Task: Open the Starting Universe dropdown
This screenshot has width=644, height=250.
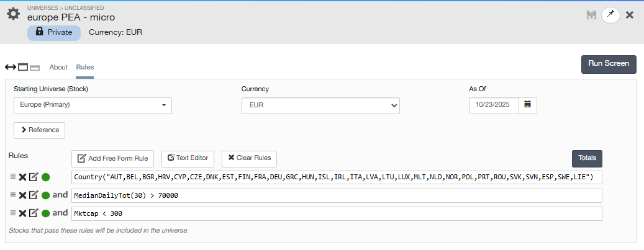Action: click(x=93, y=105)
